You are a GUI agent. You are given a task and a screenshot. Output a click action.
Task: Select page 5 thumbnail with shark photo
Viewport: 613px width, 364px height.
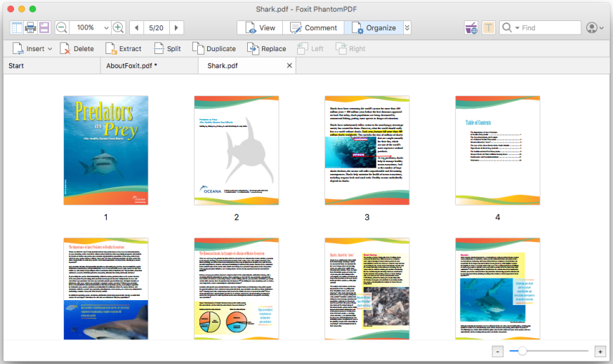(x=106, y=289)
